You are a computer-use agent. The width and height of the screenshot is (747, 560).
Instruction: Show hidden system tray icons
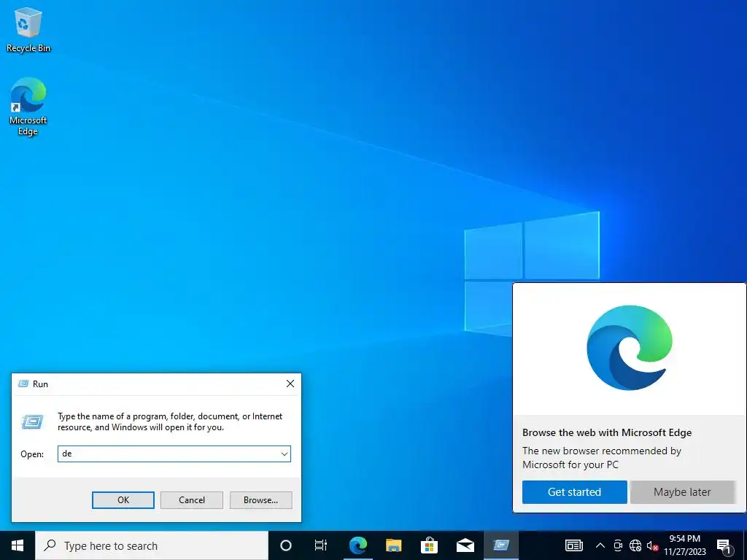coord(600,545)
